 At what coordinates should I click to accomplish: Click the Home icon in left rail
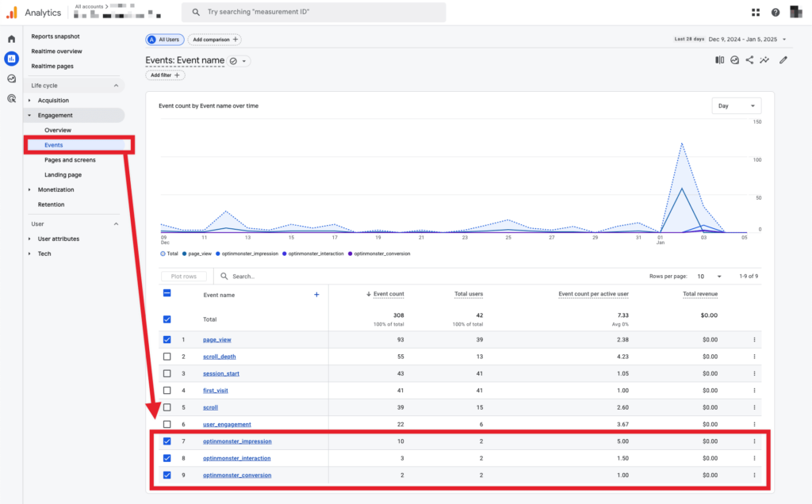[11, 39]
